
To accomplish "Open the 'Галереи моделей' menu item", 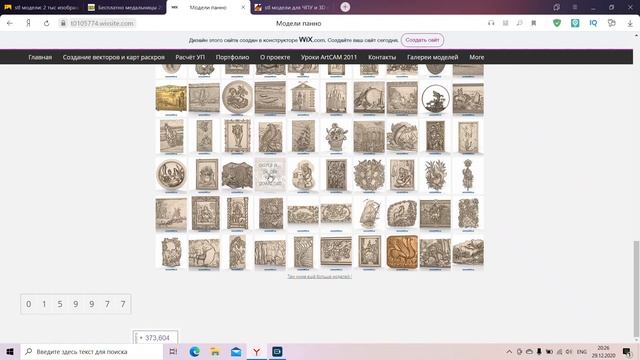I will point(433,57).
